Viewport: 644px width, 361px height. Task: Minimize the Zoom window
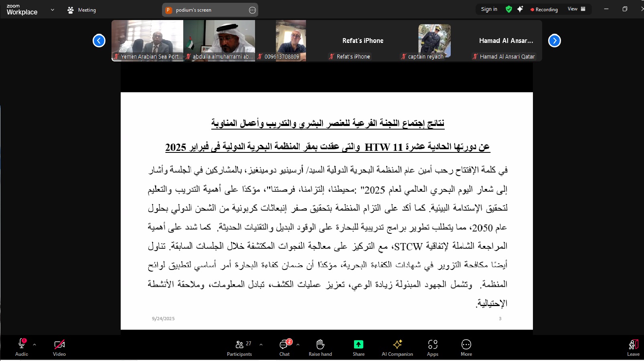(x=606, y=9)
